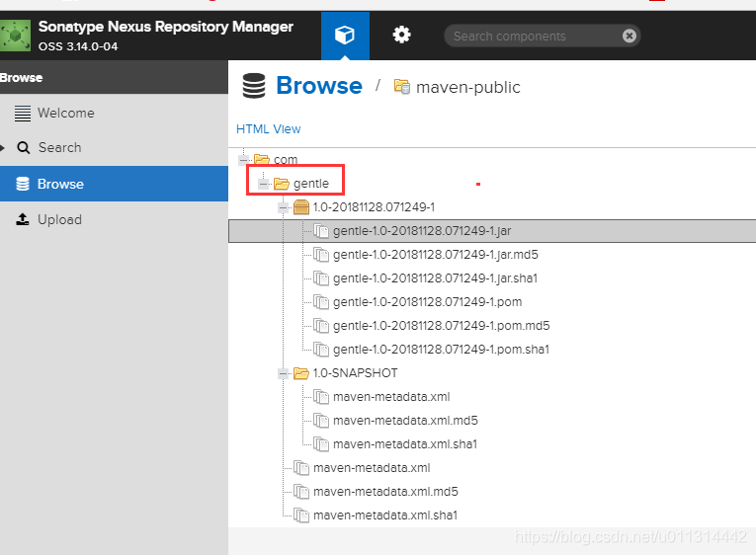Click file icon of gentle jar.md5
Image resolution: width=756 pixels, height=555 pixels.
pyautogui.click(x=321, y=255)
